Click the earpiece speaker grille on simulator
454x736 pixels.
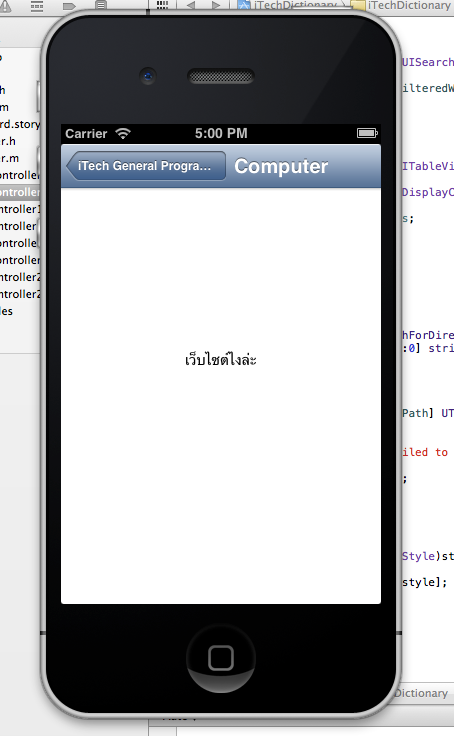[x=221, y=76]
